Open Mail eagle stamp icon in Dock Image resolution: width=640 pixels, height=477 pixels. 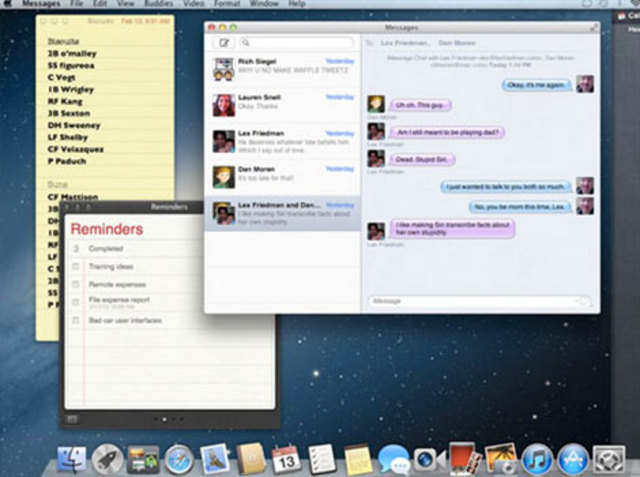pyautogui.click(x=214, y=459)
